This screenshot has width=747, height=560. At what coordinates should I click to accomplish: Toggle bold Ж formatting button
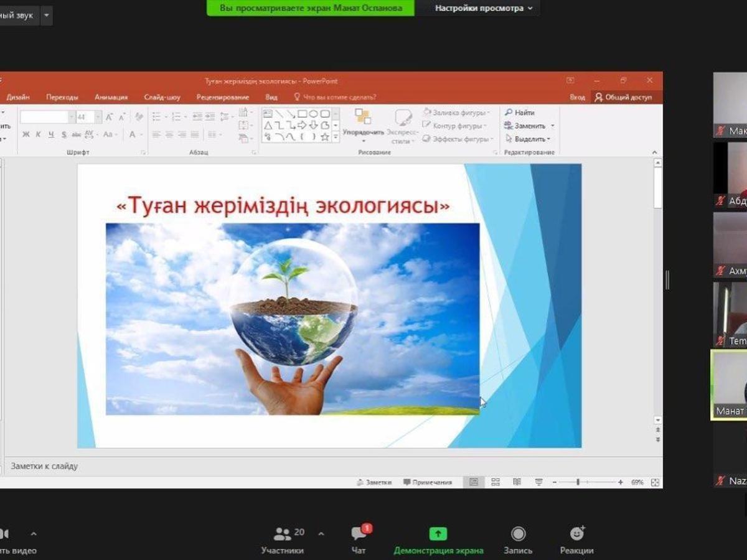click(26, 134)
